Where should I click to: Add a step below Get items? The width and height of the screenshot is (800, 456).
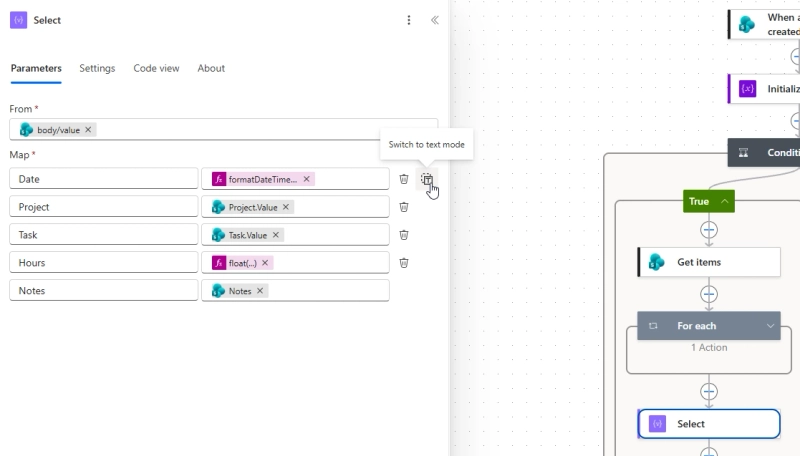tap(709, 294)
